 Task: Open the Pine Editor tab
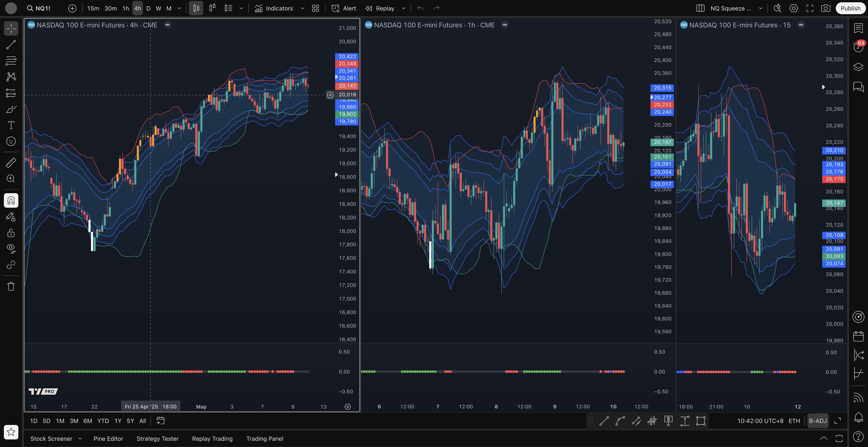coord(108,439)
